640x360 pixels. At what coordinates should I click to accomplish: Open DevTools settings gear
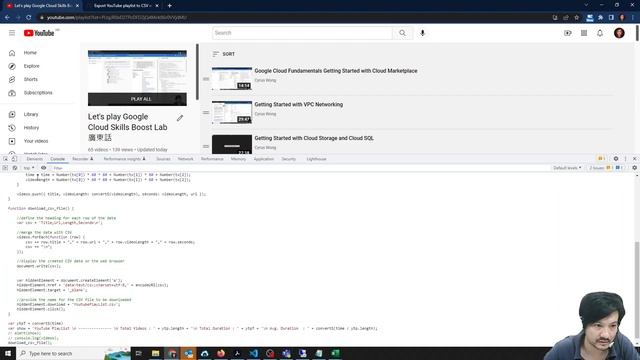click(616, 159)
